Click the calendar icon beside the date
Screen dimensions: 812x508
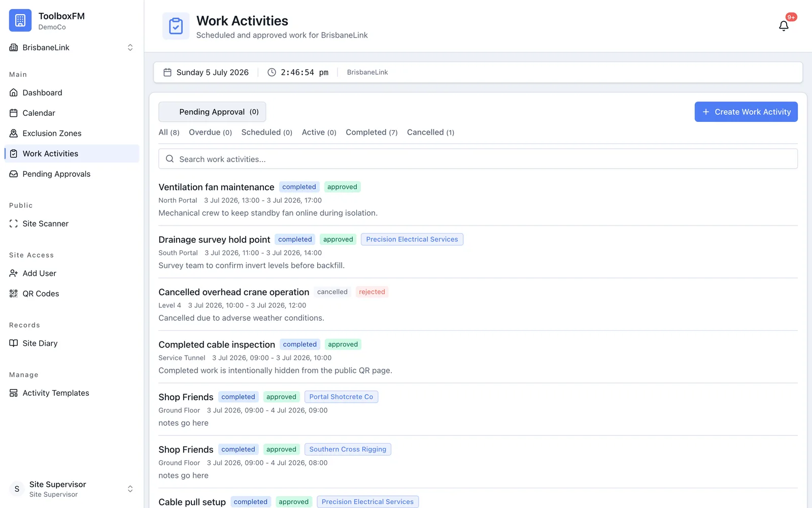[x=167, y=72]
